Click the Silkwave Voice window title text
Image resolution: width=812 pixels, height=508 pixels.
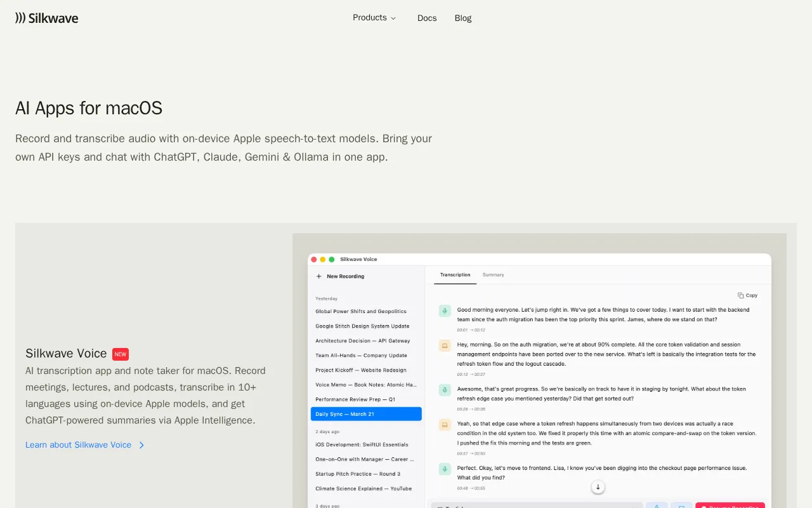[358, 259]
